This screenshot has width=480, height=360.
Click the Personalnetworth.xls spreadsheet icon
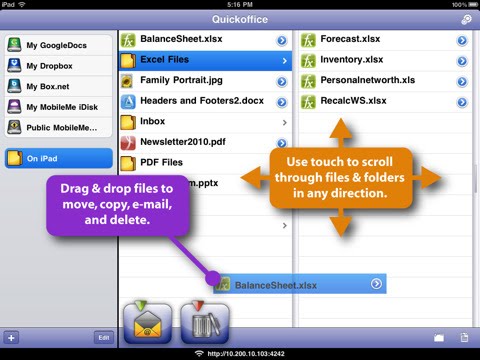(x=308, y=81)
